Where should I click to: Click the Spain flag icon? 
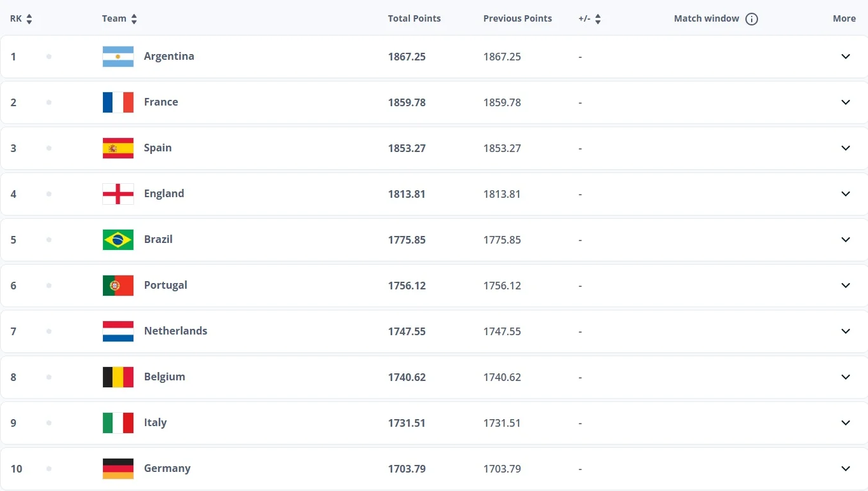[118, 148]
